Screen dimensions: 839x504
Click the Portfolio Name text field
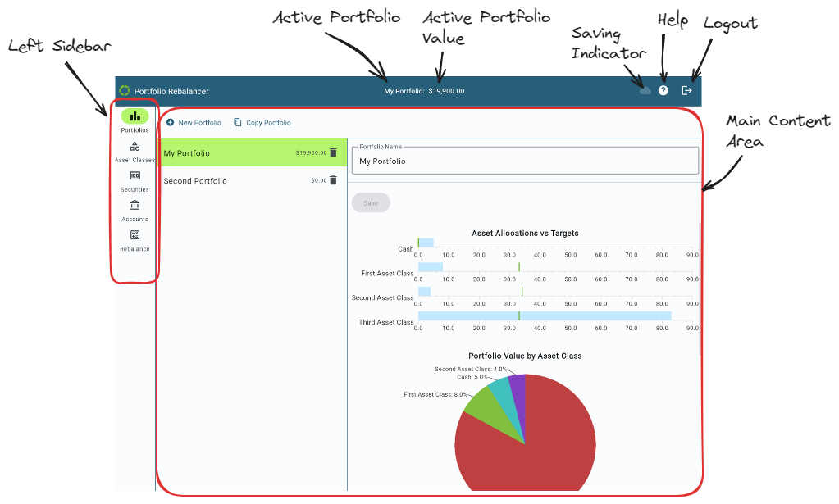tap(525, 161)
